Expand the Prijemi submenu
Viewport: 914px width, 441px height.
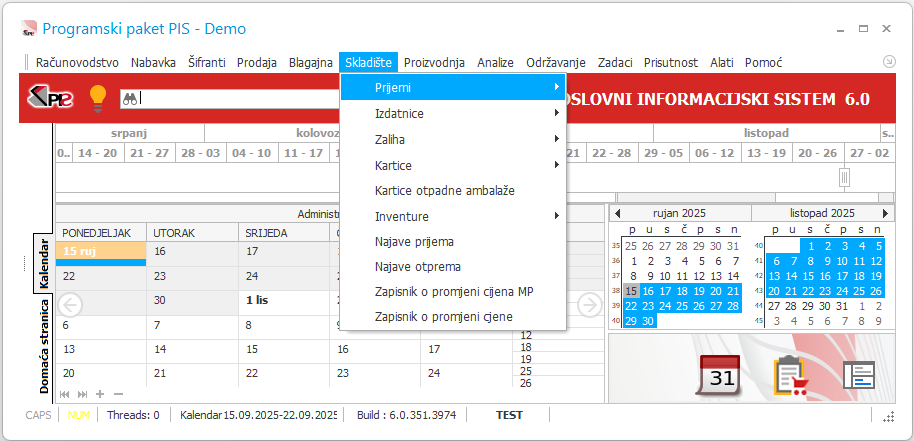453,88
